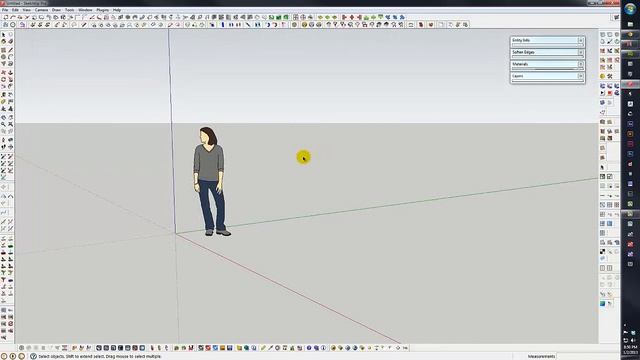Click the help question icon in status bar
The width and height of the screenshot is (640, 360).
coord(33,356)
